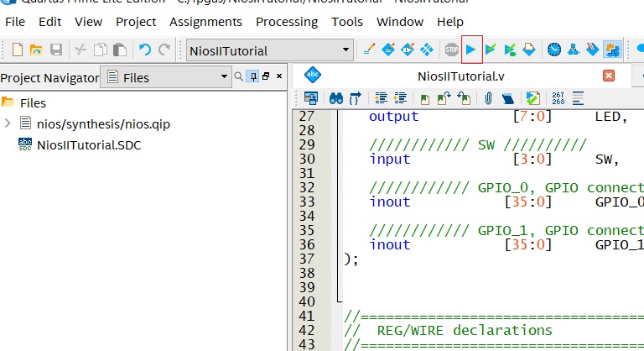
Task: Open the project revision dropdown NiosIITutorial
Action: click(269, 50)
